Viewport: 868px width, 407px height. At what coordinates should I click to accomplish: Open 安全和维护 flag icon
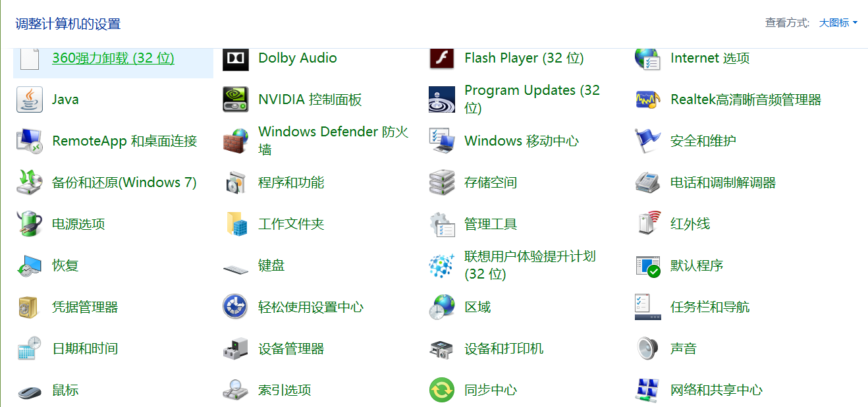coord(647,141)
